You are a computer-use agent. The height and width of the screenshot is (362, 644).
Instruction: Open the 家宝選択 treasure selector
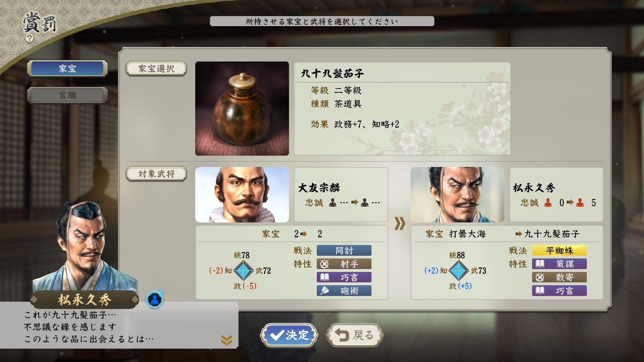[x=156, y=69]
